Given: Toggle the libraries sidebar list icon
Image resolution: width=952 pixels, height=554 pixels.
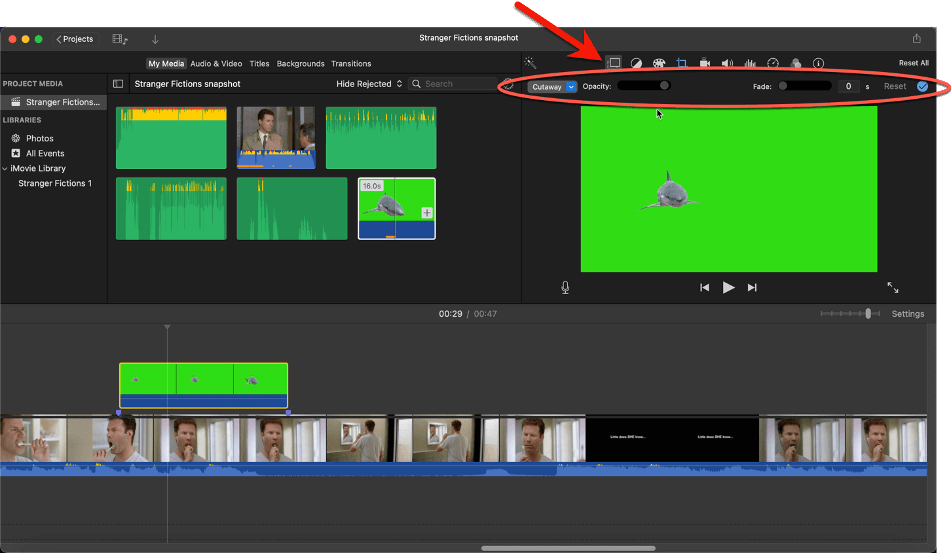Looking at the screenshot, I should click(118, 84).
